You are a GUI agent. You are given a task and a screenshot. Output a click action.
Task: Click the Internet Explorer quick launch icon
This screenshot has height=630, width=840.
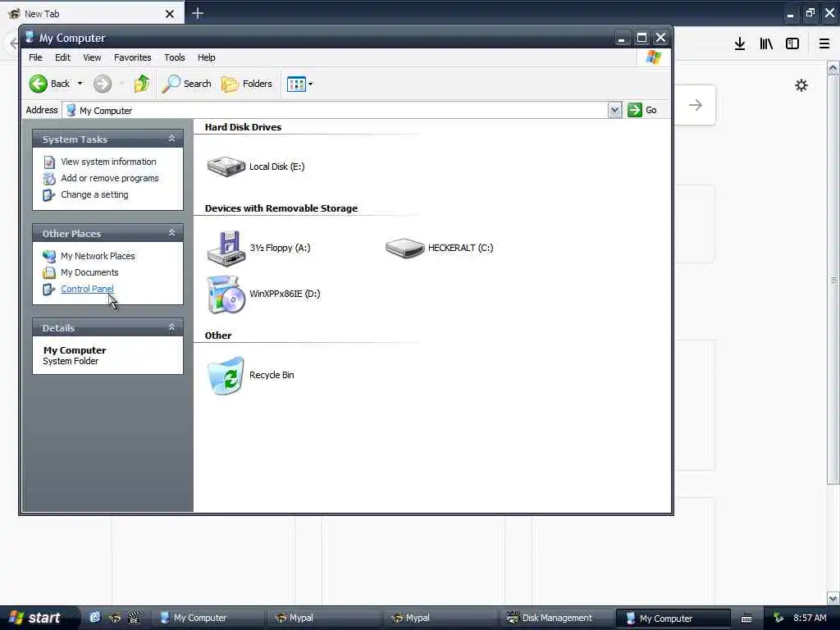[95, 618]
